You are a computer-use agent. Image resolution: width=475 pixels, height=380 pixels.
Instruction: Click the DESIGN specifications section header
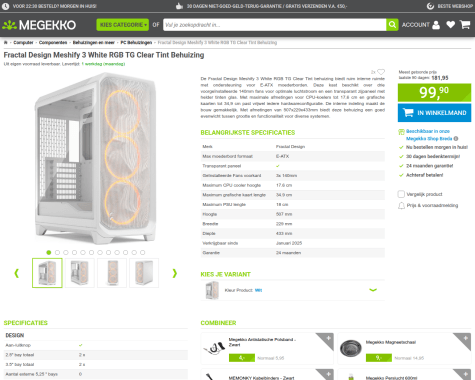pyautogui.click(x=15, y=335)
